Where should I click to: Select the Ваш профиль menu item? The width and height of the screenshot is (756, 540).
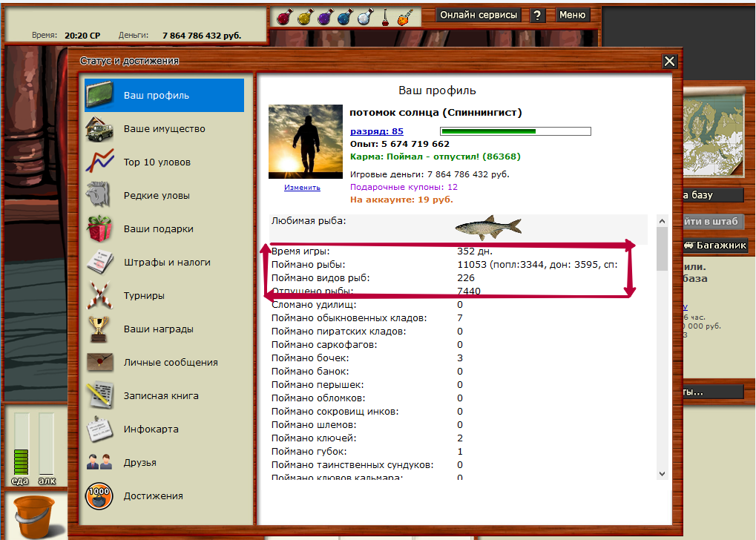[x=164, y=96]
